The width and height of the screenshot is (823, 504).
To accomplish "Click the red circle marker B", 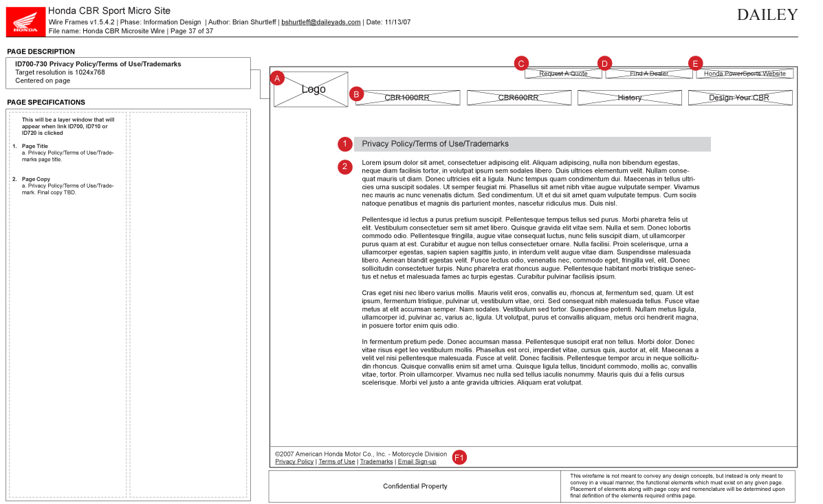I will [356, 94].
